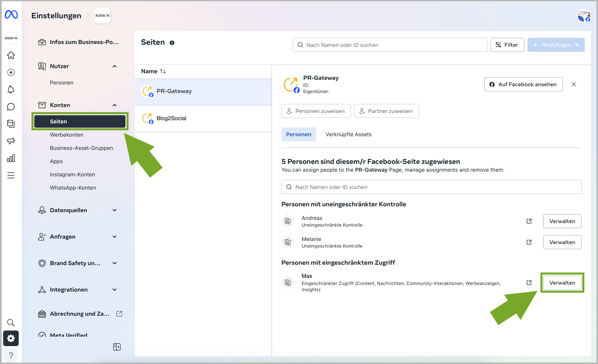The height and width of the screenshot is (364, 598).
Task: Open Max's profile external link icon
Action: [x=529, y=282]
